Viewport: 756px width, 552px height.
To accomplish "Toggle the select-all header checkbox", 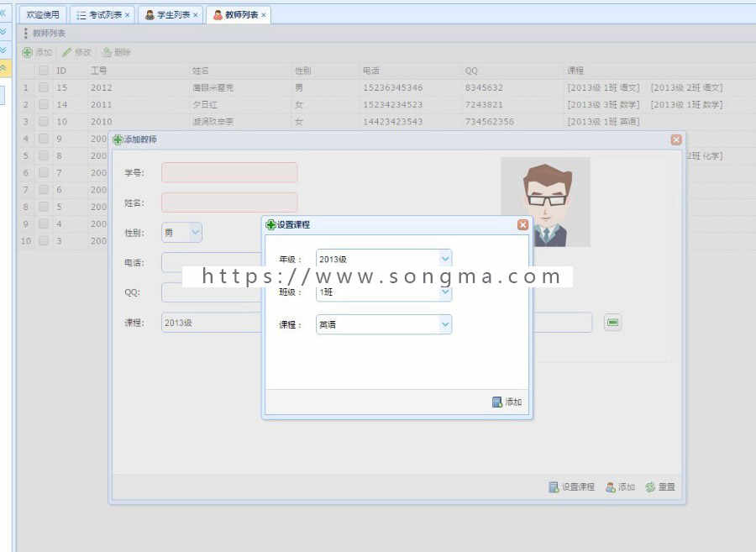I will coord(44,71).
